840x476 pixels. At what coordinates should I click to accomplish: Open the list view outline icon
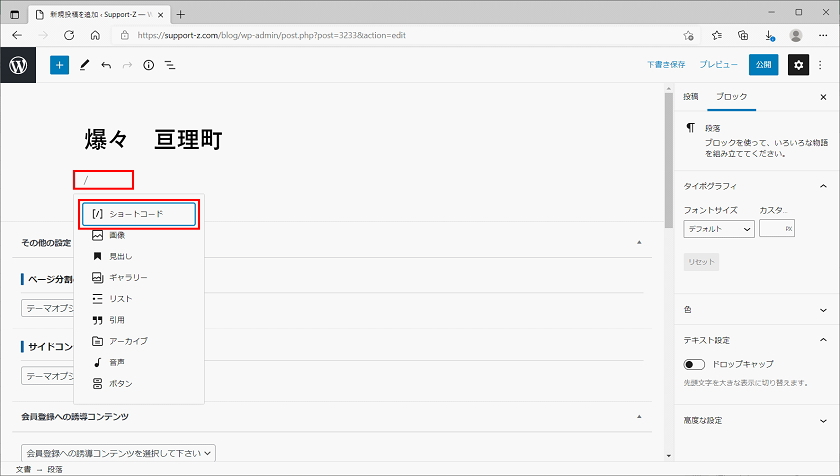click(x=170, y=65)
